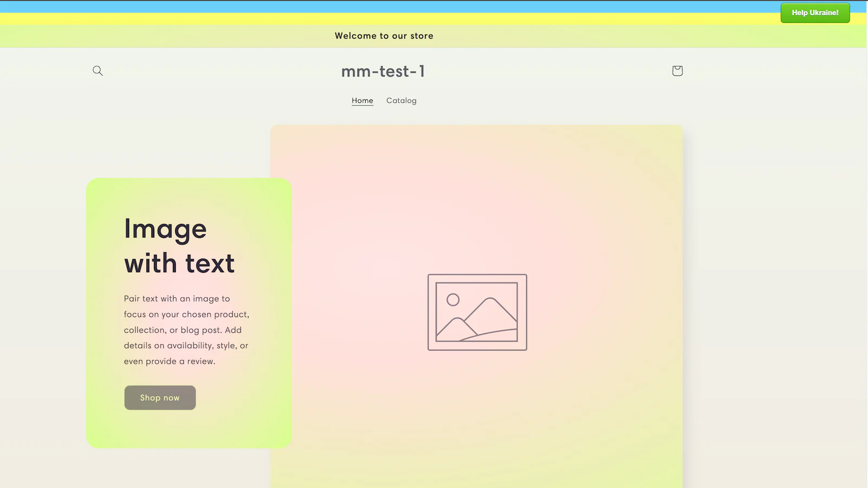This screenshot has height=488, width=868.
Task: Click the Welcome to our store announcement
Action: coord(384,36)
